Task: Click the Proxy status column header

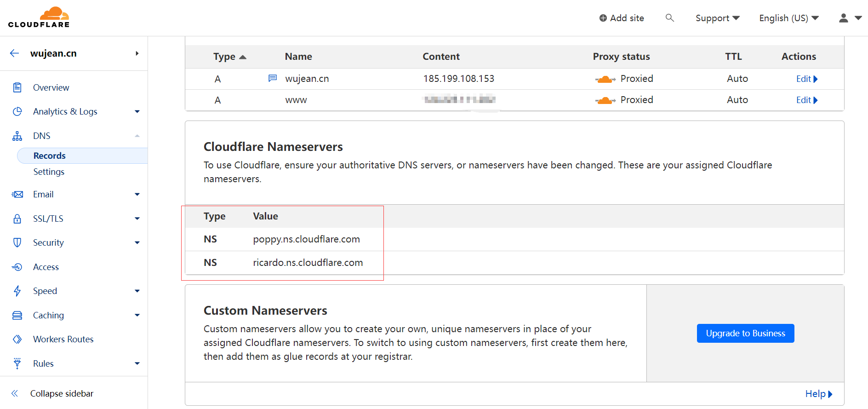Action: (x=621, y=57)
